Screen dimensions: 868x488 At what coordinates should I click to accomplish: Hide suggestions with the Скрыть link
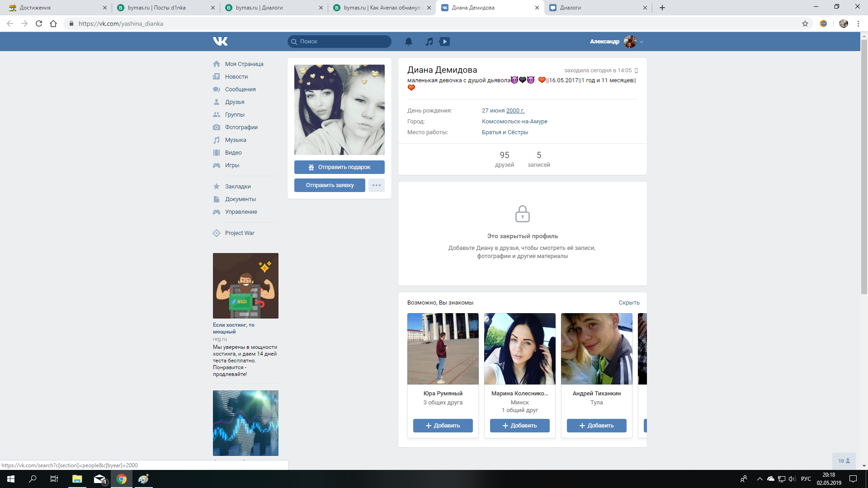coord(629,303)
